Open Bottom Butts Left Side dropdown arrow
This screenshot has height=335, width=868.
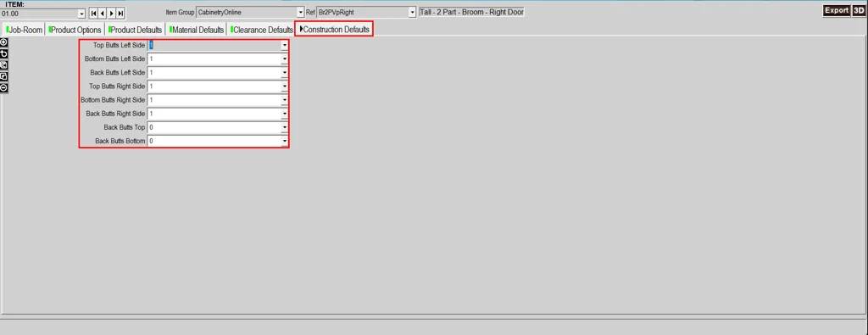285,59
